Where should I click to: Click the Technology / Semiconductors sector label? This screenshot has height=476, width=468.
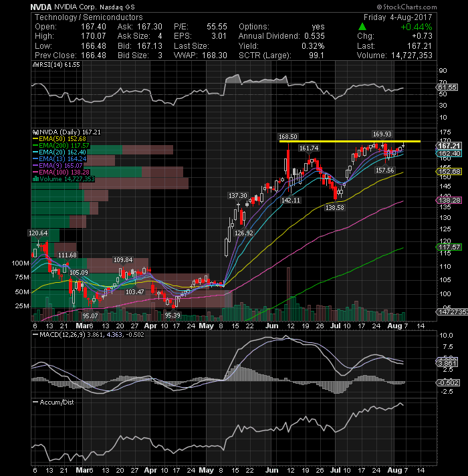pos(89,17)
